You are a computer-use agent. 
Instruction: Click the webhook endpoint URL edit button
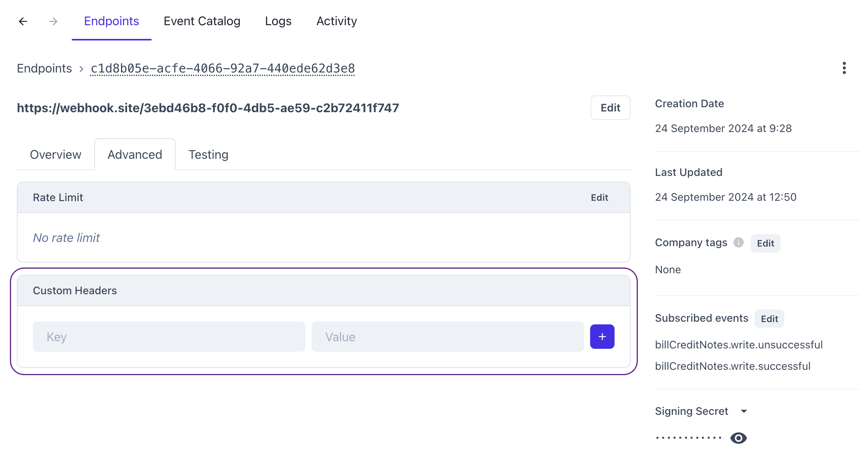tap(610, 108)
